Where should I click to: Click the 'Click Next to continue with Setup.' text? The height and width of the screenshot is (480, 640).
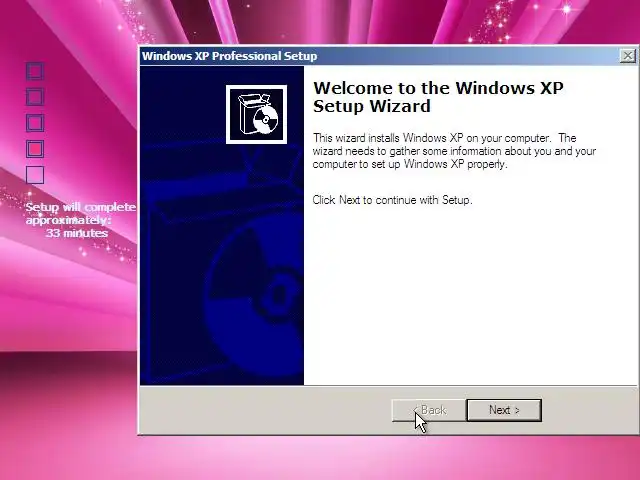coord(392,200)
